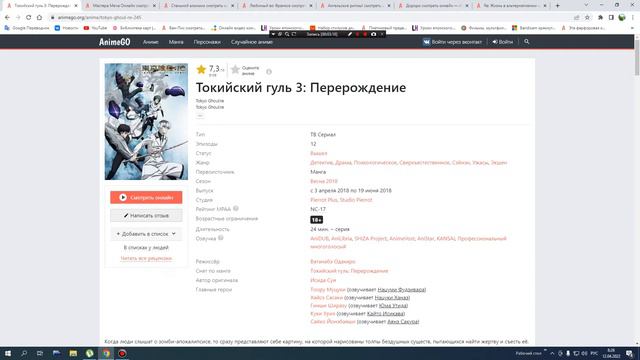Open the AniDUB voiceover link

[x=320, y=238]
